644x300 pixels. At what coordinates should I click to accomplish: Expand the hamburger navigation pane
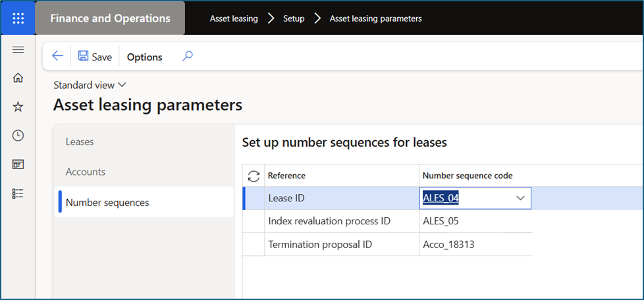coord(18,50)
